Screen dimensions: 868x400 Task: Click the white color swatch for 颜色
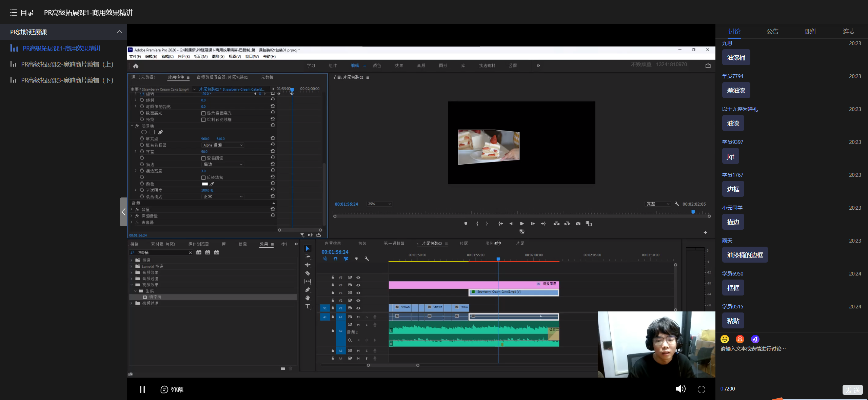pyautogui.click(x=205, y=184)
